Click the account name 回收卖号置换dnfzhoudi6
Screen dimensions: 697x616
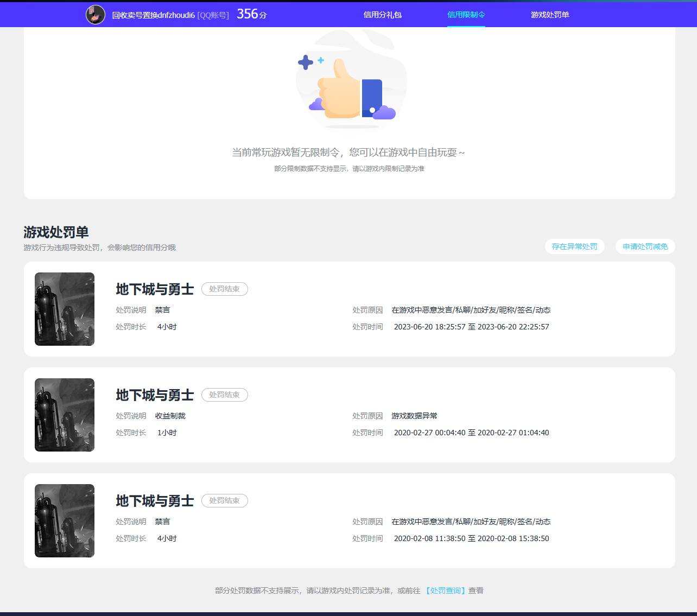(x=153, y=15)
